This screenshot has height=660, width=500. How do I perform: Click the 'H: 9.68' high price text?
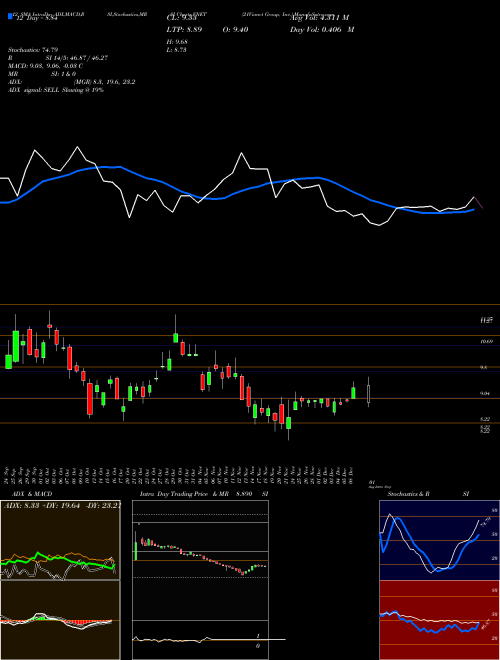click(x=177, y=41)
